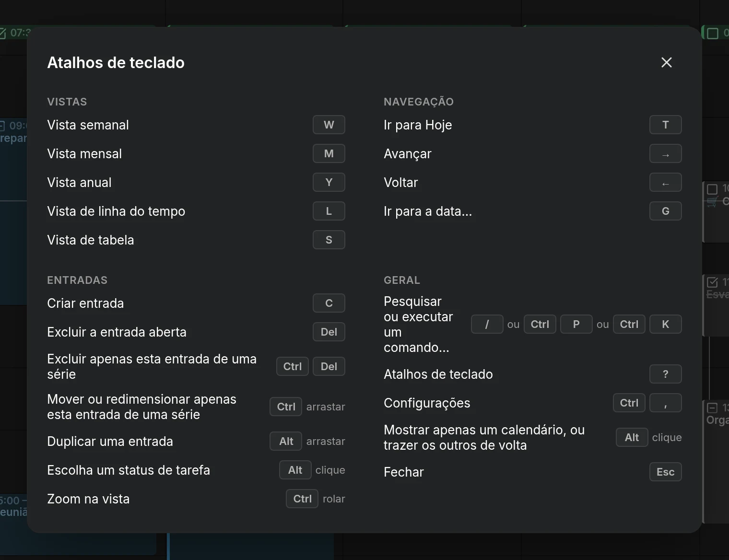Screen dimensions: 729x560
Task: Click the C key badge for Criar entrada
Action: [x=329, y=303]
